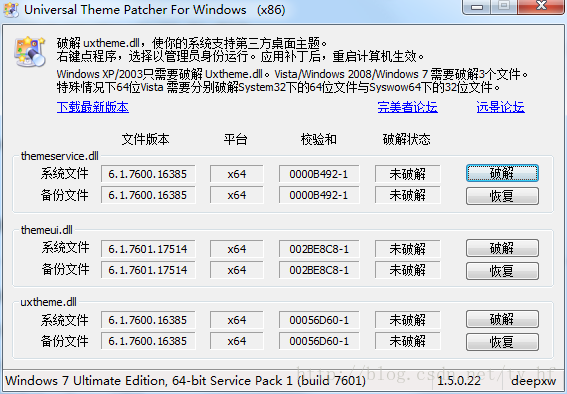
Task: Select uxtheme.dll 备份文件 version field
Action: point(148,341)
